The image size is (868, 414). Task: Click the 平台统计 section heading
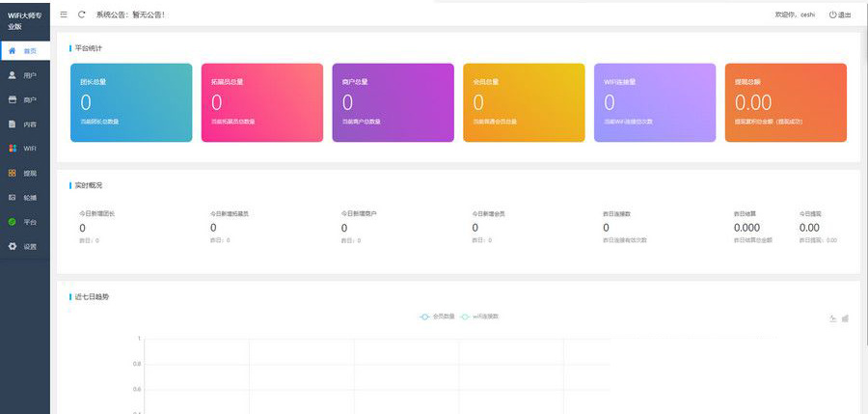pyautogui.click(x=89, y=48)
